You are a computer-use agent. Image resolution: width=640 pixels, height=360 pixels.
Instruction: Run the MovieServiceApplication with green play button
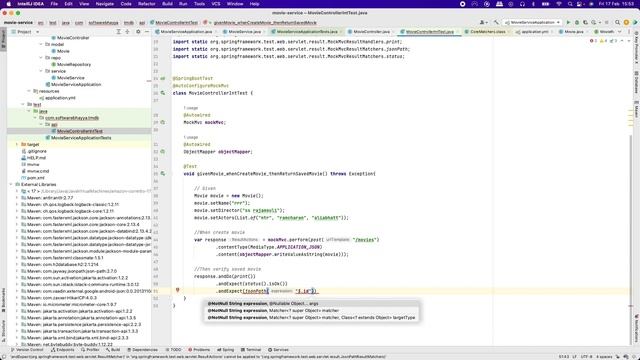point(568,22)
